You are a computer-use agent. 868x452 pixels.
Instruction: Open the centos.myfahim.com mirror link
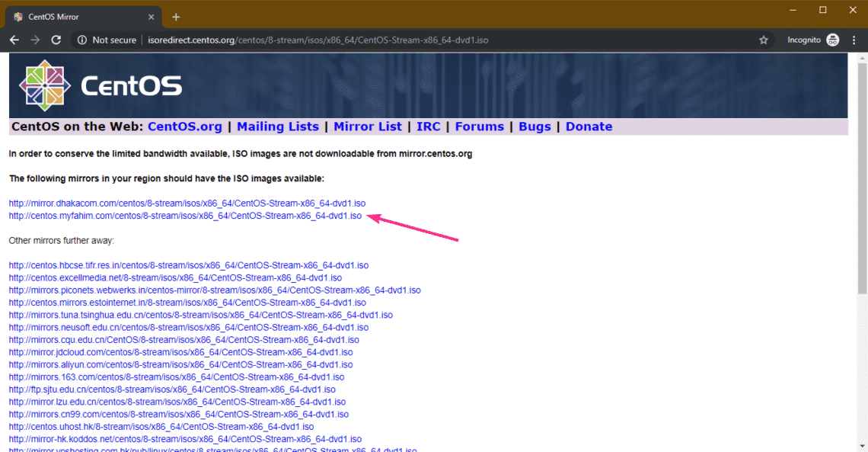(184, 216)
